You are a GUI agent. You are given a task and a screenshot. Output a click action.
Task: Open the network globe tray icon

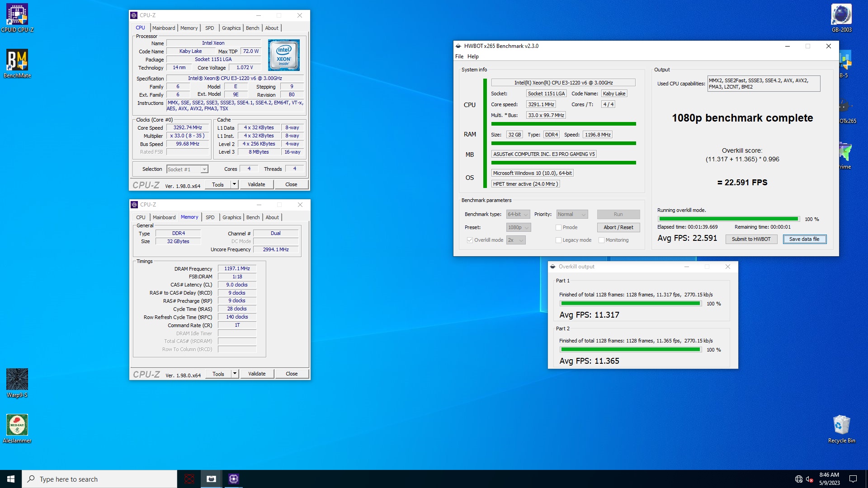(x=798, y=479)
